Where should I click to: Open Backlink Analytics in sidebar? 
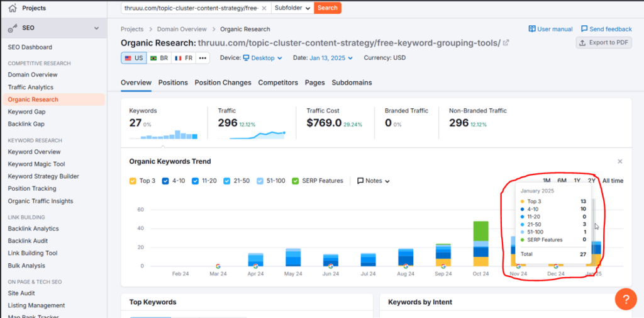pos(33,229)
